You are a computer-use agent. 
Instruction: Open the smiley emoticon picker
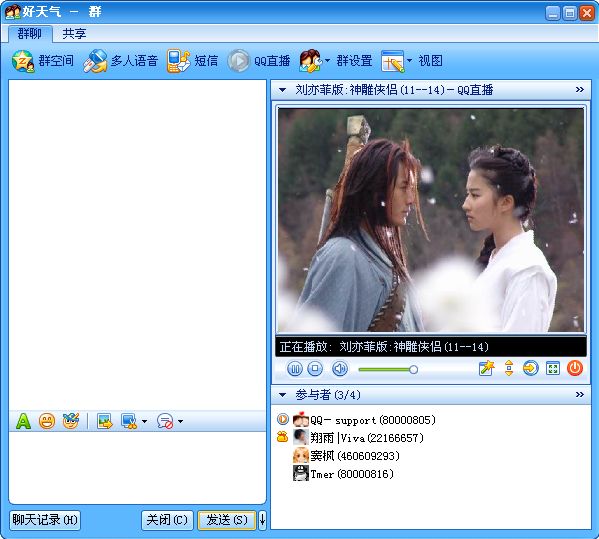(x=47, y=421)
